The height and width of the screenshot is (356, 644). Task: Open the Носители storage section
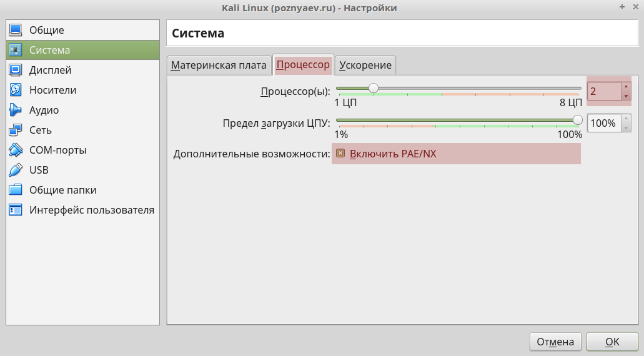[x=82, y=90]
